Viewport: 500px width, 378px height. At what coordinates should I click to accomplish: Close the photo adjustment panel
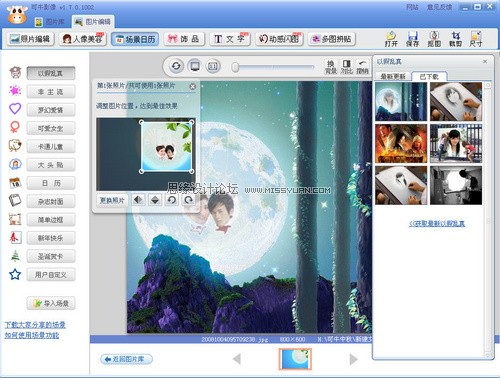click(192, 86)
